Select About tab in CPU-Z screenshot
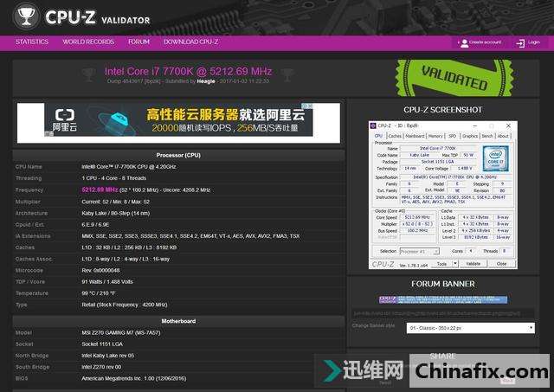Screen dimensions: 554x392 pyautogui.click(x=503, y=136)
